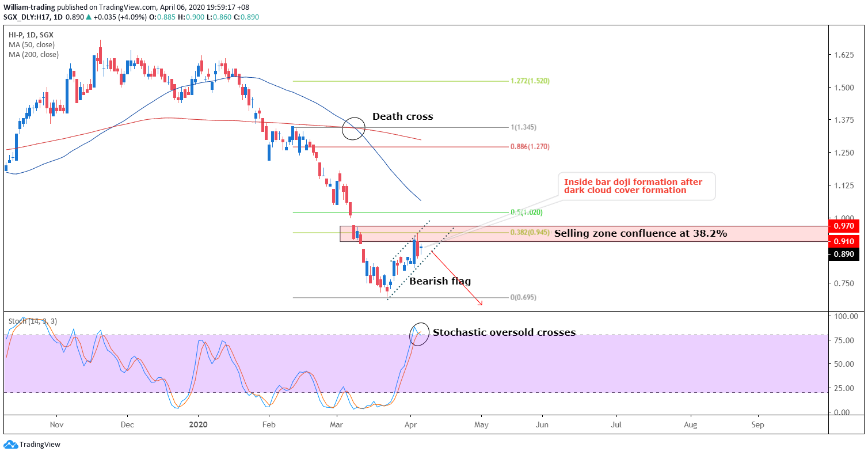Click the 1(1.345) Fibonacci level label
The height and width of the screenshot is (455, 868).
(x=524, y=127)
